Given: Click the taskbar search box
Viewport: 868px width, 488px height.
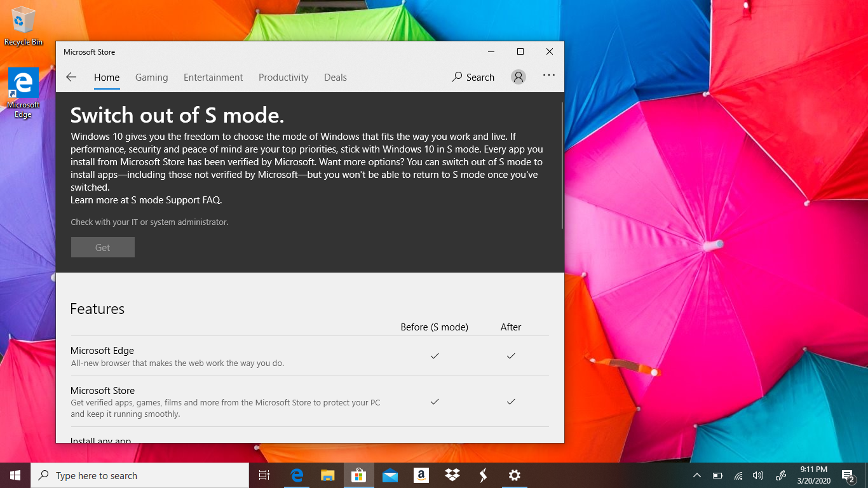Looking at the screenshot, I should click(140, 475).
